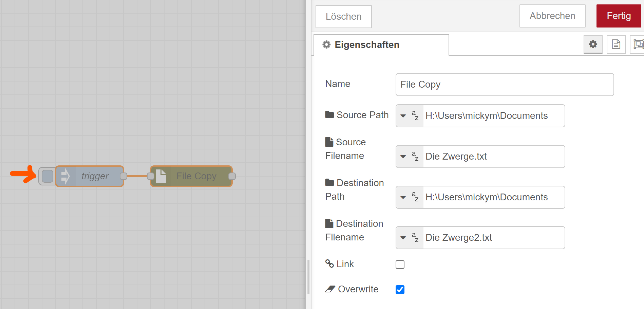Image resolution: width=644 pixels, height=309 pixels.
Task: Open node appearance settings icon
Action: click(638, 44)
